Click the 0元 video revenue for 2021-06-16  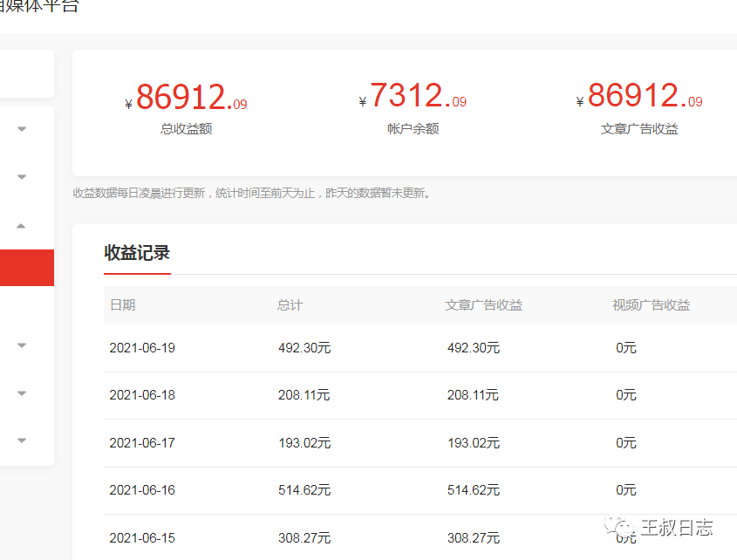626,490
